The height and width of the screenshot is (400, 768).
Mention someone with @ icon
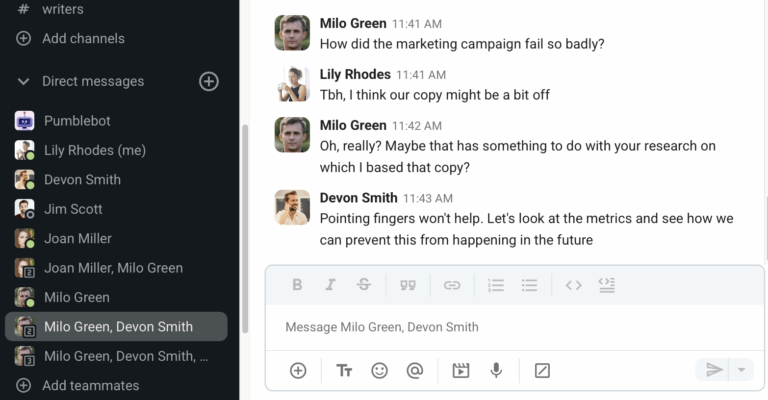click(x=415, y=370)
